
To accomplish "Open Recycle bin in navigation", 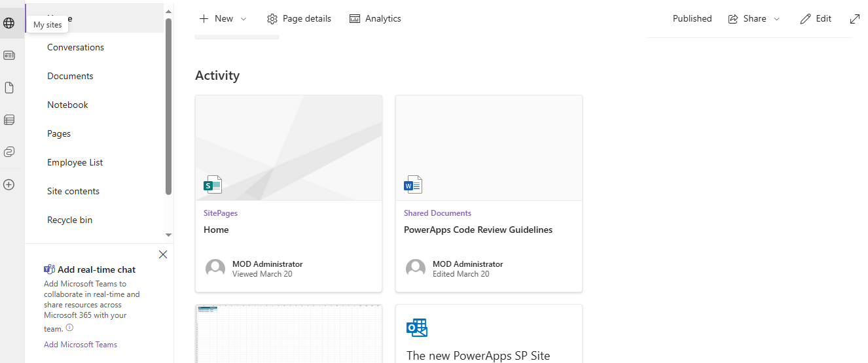I will 69,220.
